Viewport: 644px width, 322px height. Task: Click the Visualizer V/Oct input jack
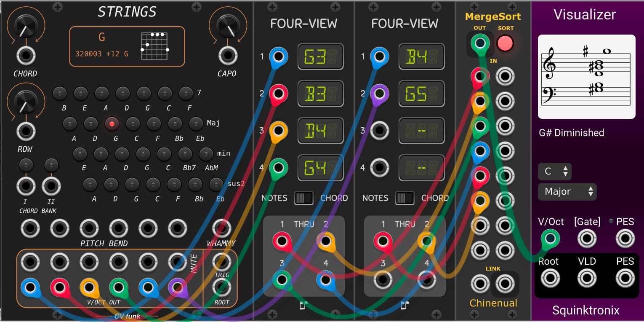click(550, 239)
